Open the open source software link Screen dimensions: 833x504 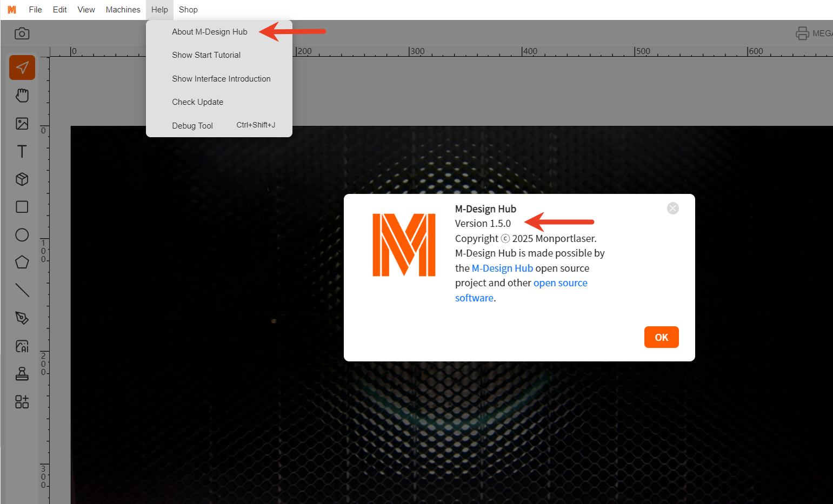521,291
